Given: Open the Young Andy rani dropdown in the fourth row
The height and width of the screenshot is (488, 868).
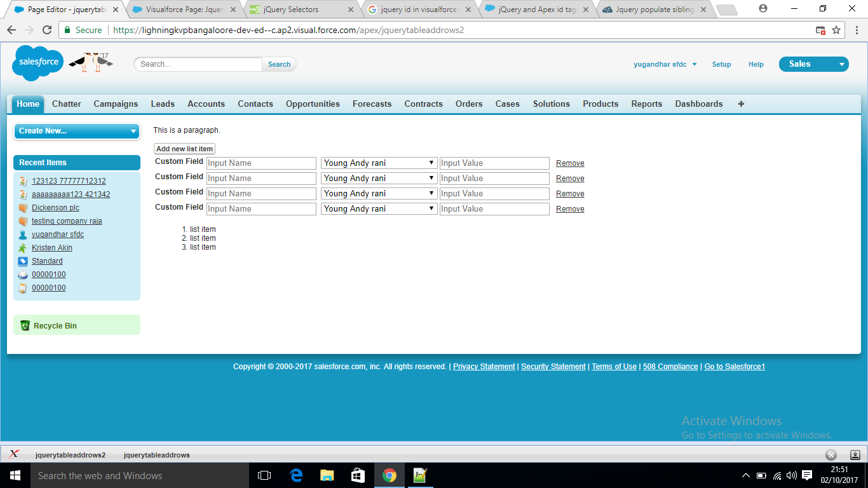Looking at the screenshot, I should tap(379, 209).
